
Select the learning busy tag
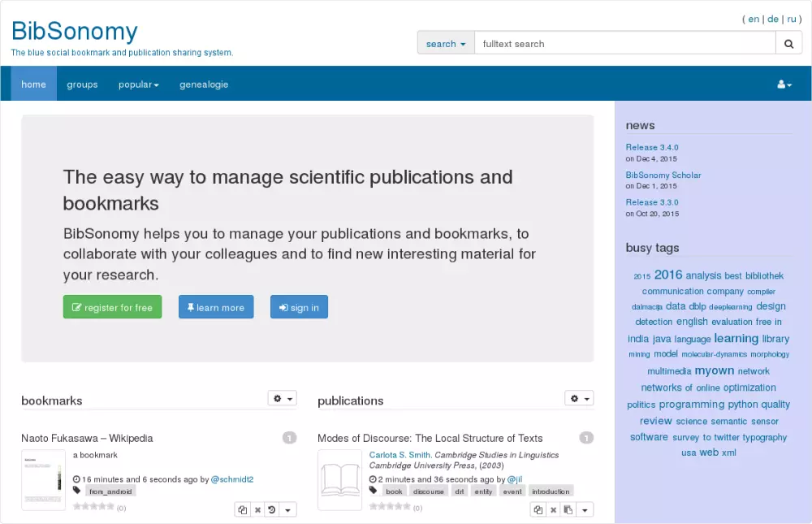pyautogui.click(x=736, y=339)
